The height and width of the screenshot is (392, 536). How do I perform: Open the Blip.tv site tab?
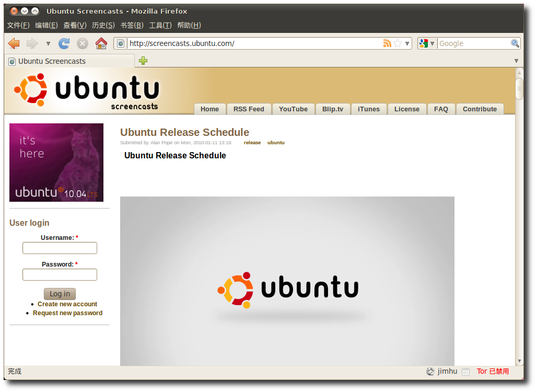333,109
